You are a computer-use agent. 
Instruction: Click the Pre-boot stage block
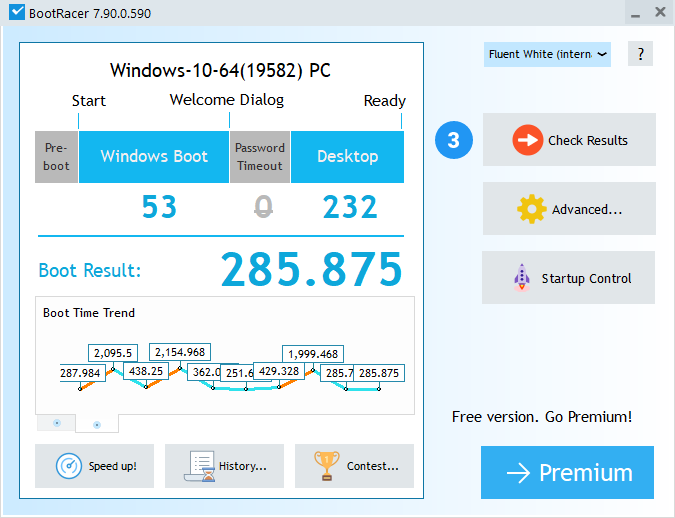tap(57, 157)
